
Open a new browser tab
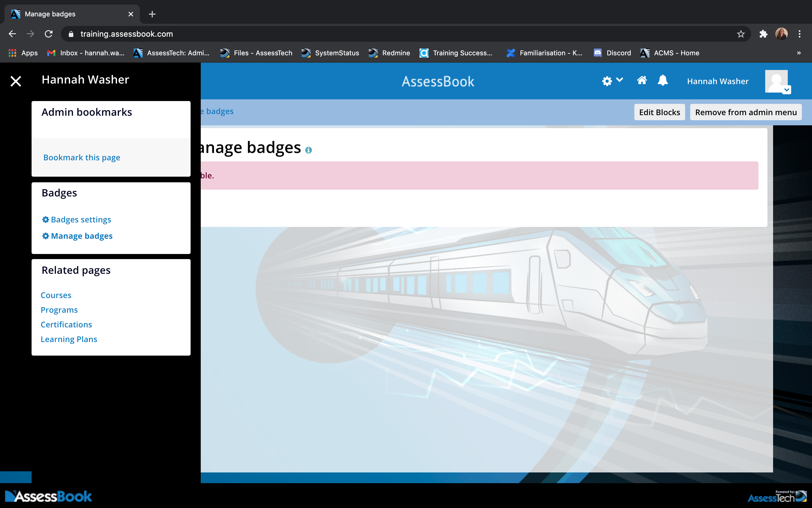click(x=152, y=14)
